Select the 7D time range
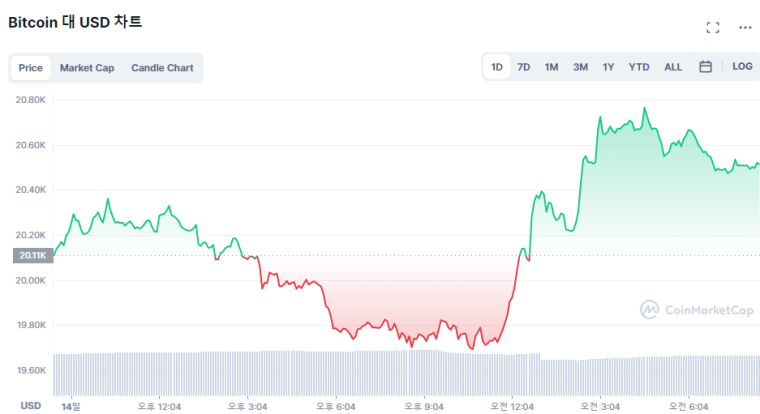The image size is (760, 414). pos(524,67)
